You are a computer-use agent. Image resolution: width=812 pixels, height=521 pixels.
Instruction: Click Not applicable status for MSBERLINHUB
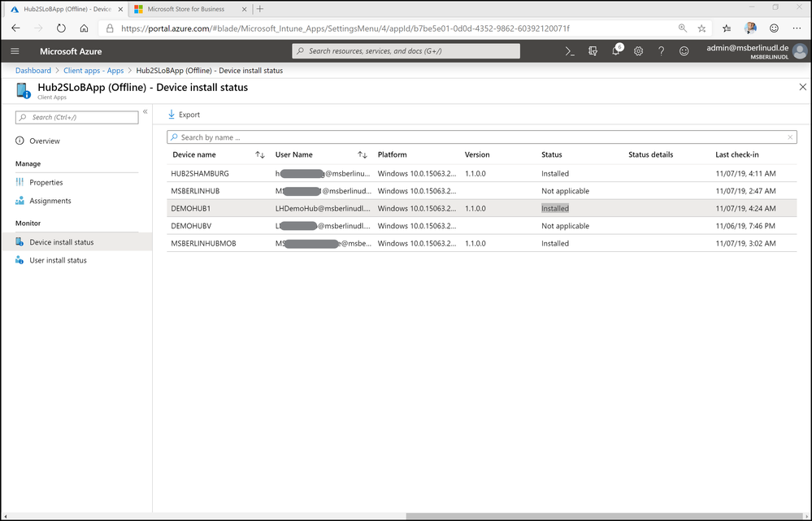[x=566, y=191]
